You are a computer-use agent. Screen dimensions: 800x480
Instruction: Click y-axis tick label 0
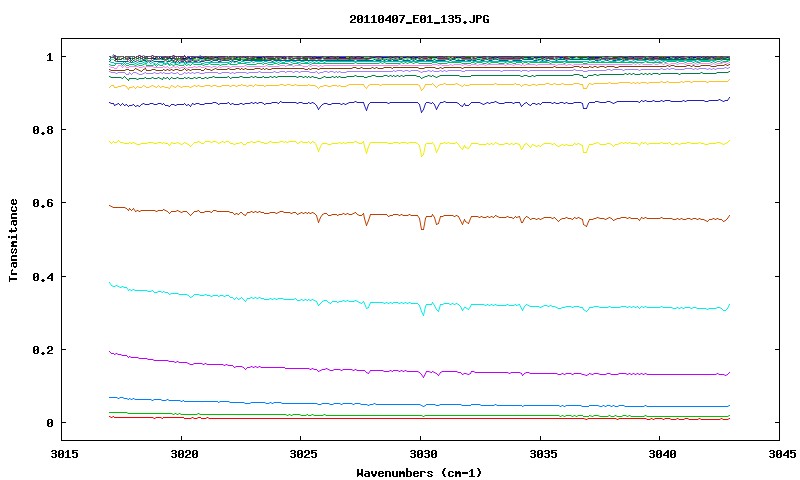49,423
